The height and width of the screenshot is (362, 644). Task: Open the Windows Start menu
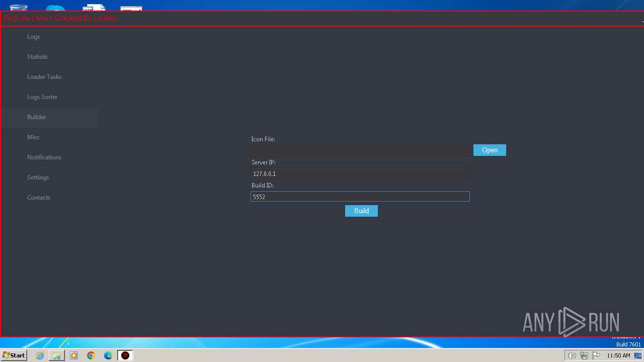click(x=14, y=355)
